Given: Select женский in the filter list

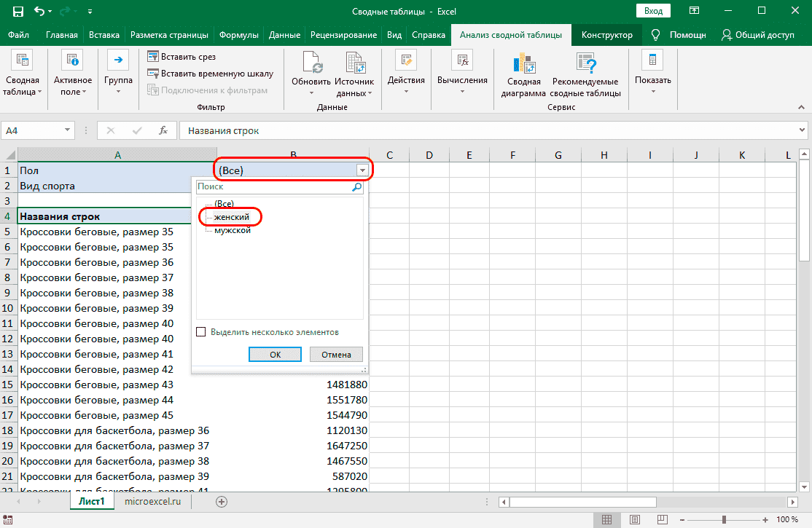Looking at the screenshot, I should point(232,217).
